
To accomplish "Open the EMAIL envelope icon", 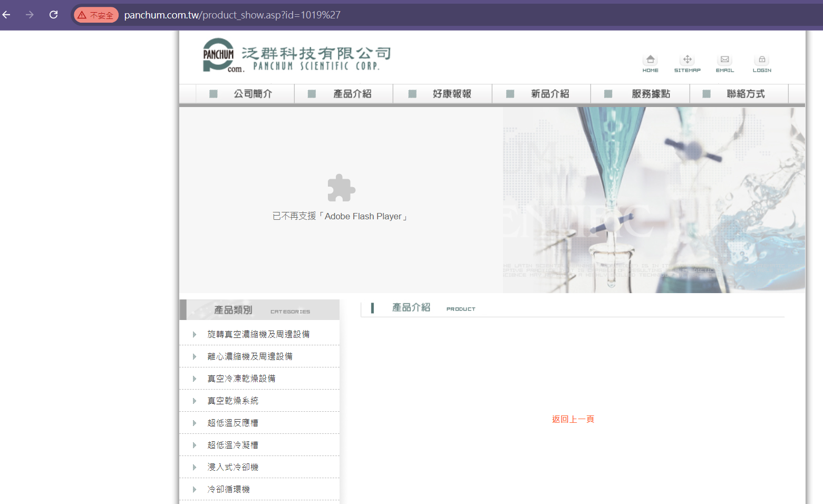I will tap(724, 63).
